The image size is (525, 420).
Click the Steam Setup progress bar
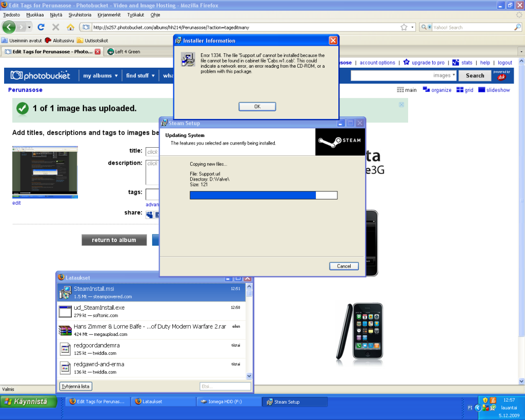tap(264, 195)
